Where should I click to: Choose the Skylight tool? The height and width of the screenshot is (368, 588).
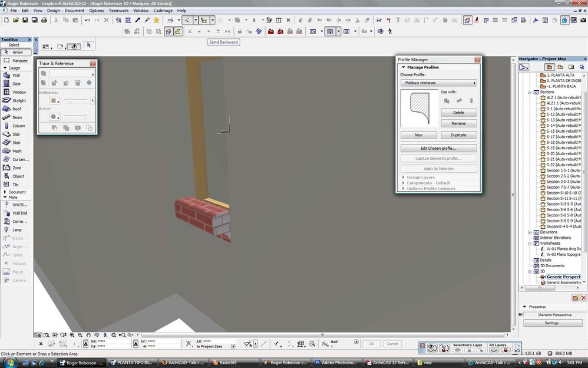coord(19,101)
